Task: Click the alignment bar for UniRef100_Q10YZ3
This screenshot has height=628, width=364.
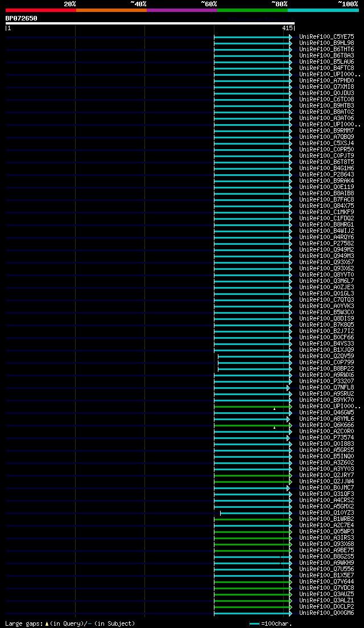Action: coord(257,512)
